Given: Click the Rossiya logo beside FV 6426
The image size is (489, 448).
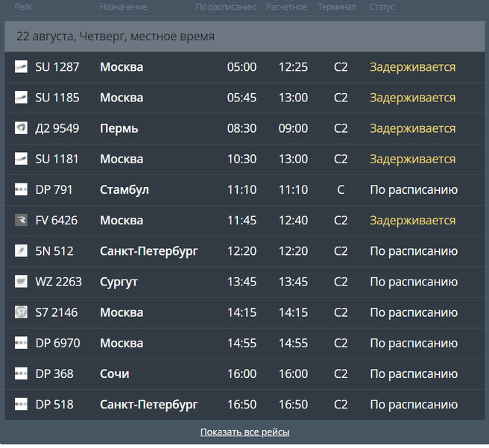Looking at the screenshot, I should click(21, 221).
